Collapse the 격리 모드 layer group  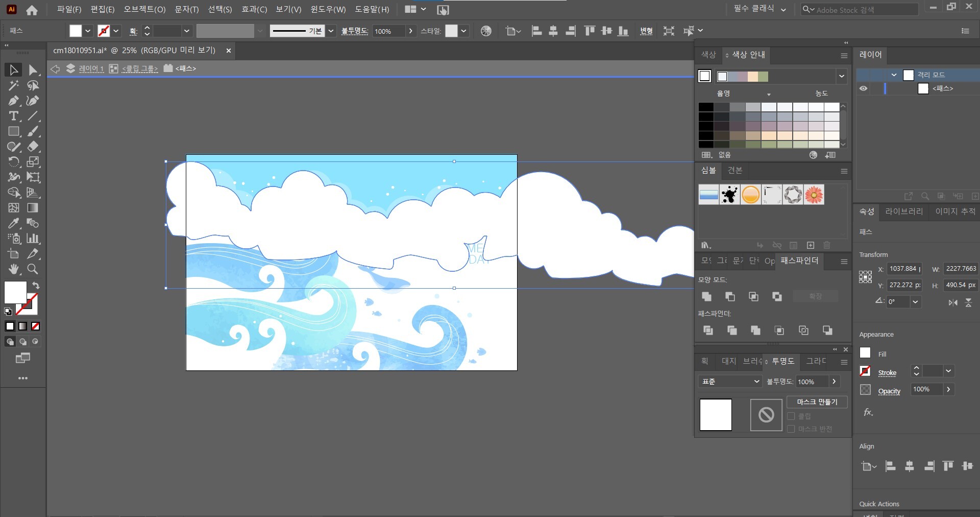894,75
